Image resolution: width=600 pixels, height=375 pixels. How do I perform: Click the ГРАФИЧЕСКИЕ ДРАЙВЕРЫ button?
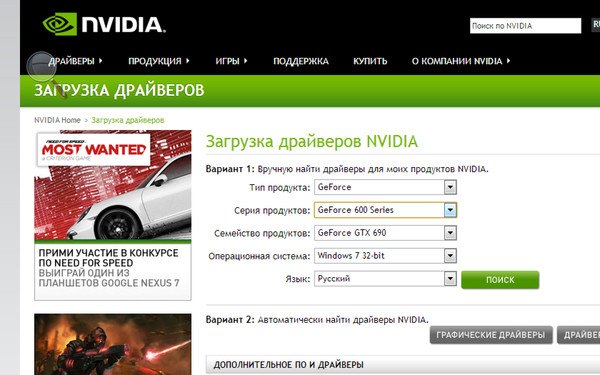[491, 335]
